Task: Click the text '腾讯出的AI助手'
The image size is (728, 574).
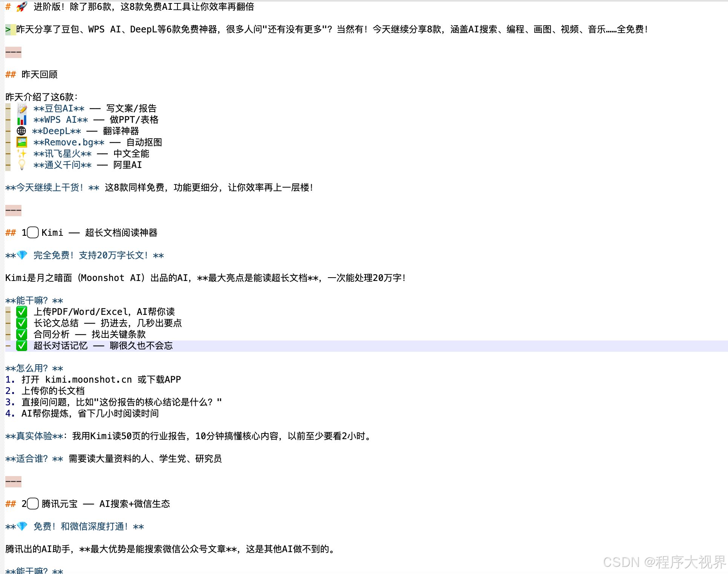Action: 38,549
